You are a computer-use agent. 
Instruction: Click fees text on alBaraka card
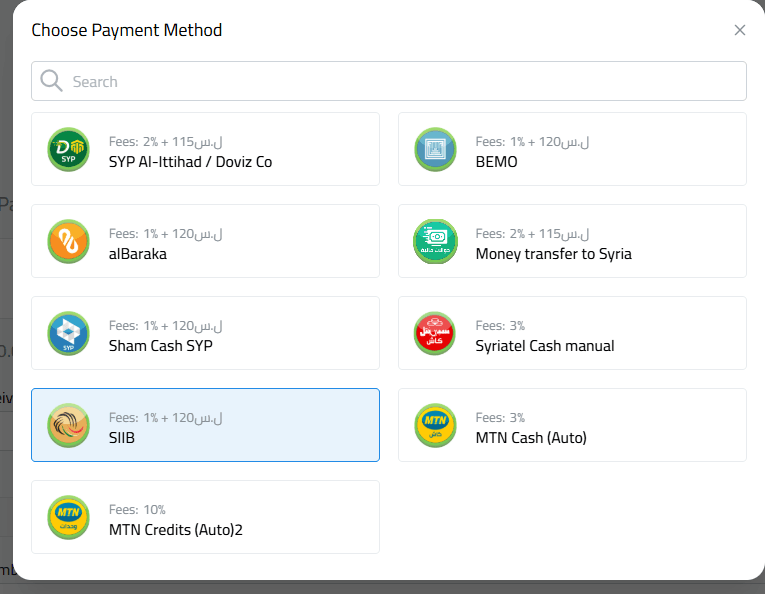tap(165, 234)
